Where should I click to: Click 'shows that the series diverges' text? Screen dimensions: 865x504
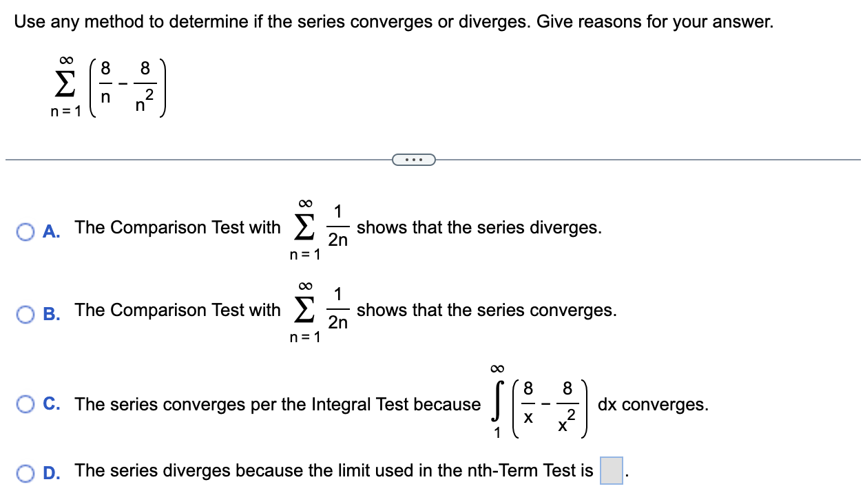tap(479, 228)
